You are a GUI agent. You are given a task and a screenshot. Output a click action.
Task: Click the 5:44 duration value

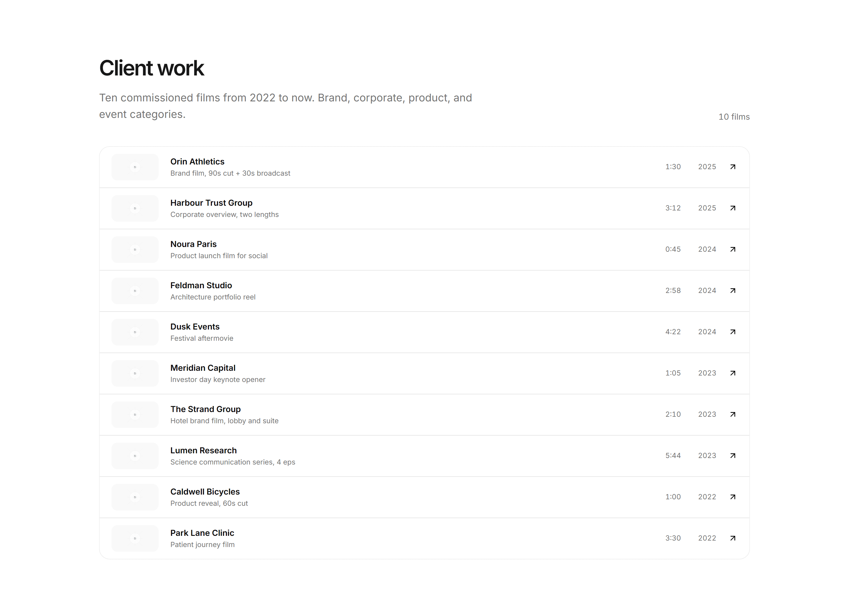tap(673, 456)
